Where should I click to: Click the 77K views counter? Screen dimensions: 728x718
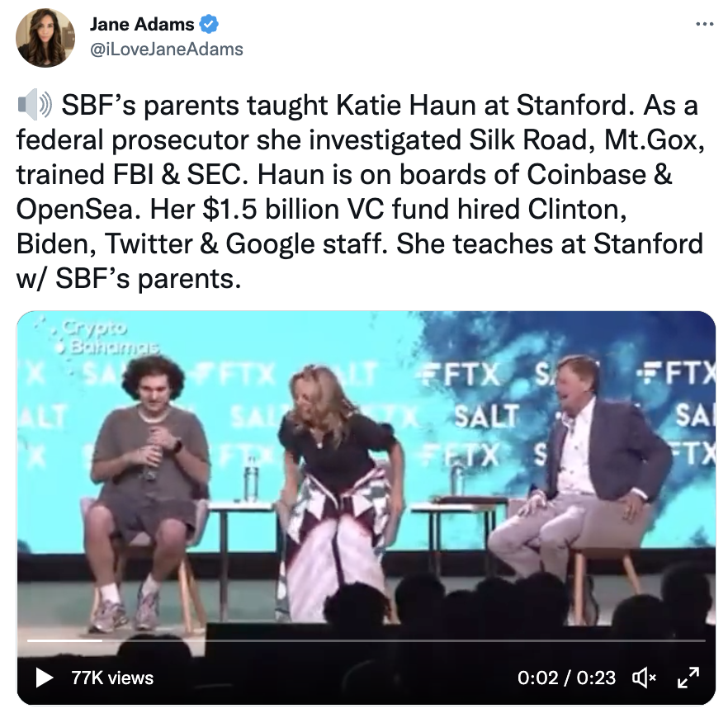pyautogui.click(x=112, y=678)
